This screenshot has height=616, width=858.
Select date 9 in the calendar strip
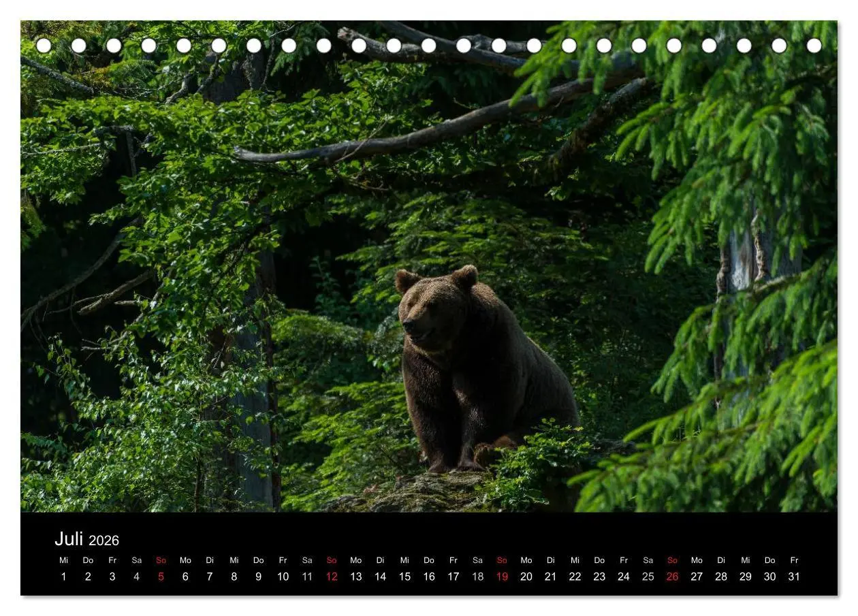pyautogui.click(x=258, y=577)
